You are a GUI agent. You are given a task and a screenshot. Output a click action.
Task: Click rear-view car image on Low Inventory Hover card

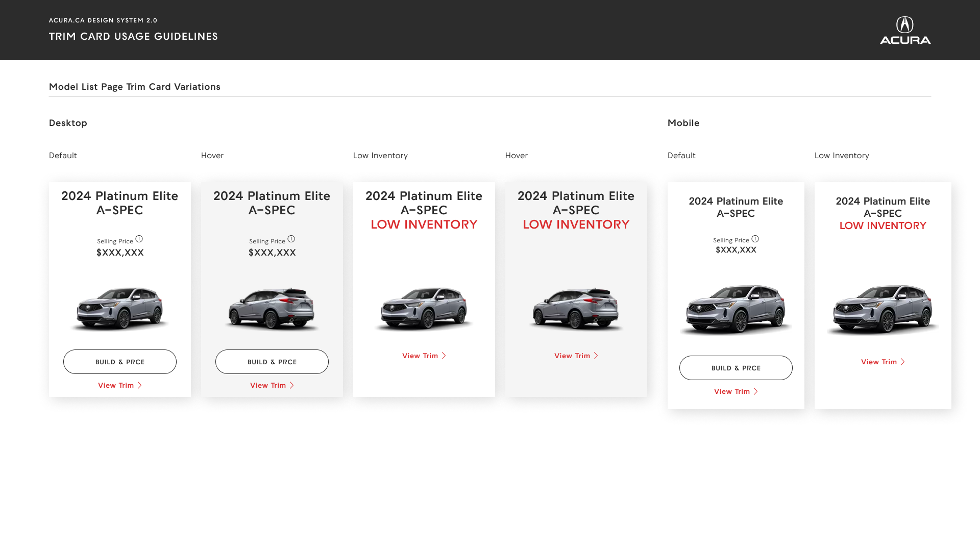(576, 309)
